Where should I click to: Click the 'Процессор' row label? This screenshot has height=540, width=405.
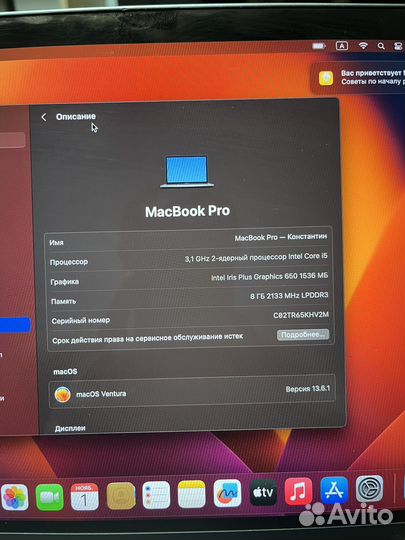[69, 262]
